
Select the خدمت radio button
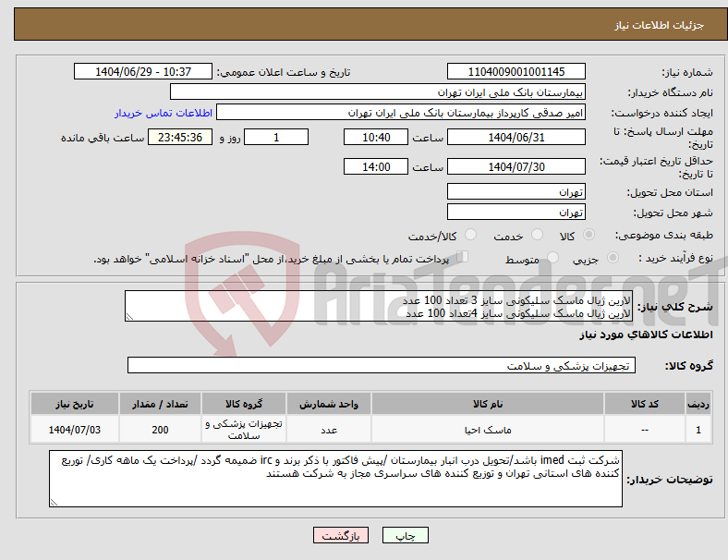click(537, 235)
